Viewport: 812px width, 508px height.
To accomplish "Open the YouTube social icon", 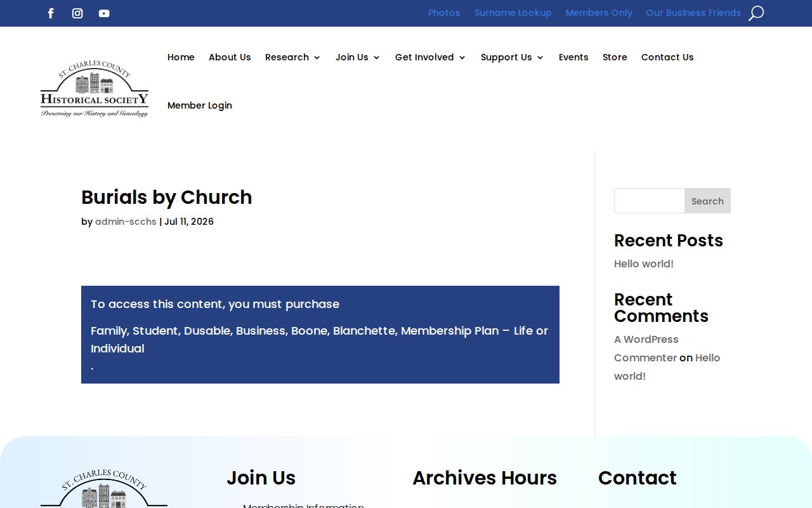I will [104, 13].
